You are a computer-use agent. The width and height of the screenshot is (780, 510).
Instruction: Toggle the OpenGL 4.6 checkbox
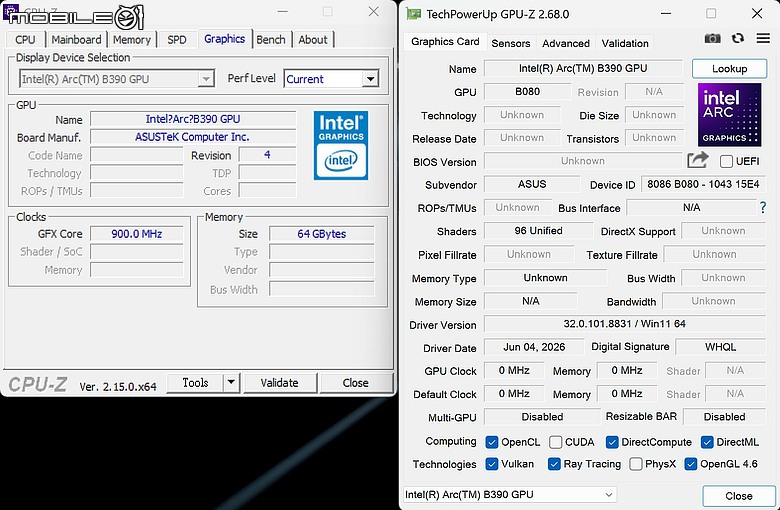pos(690,464)
